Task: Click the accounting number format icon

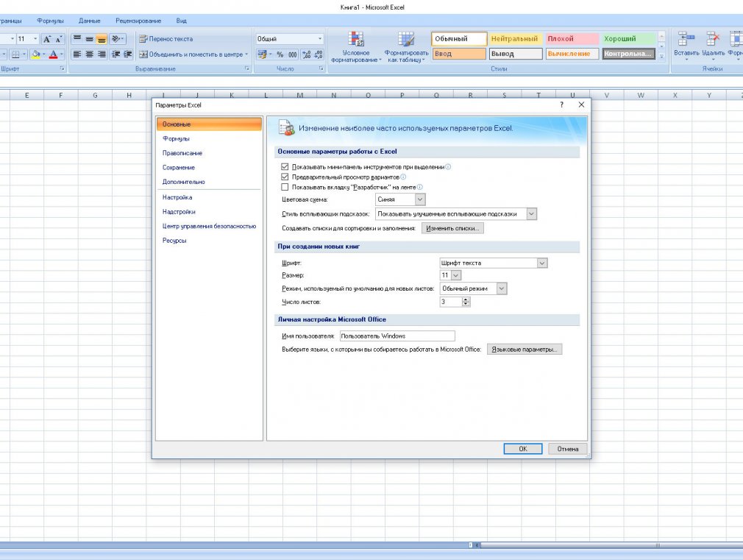Action: (x=262, y=54)
